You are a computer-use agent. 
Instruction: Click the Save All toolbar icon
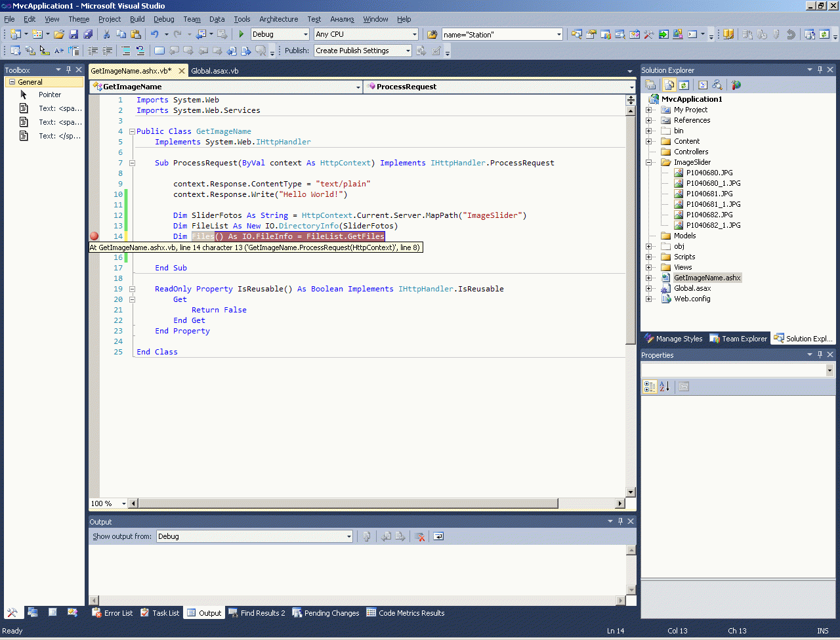(x=87, y=34)
